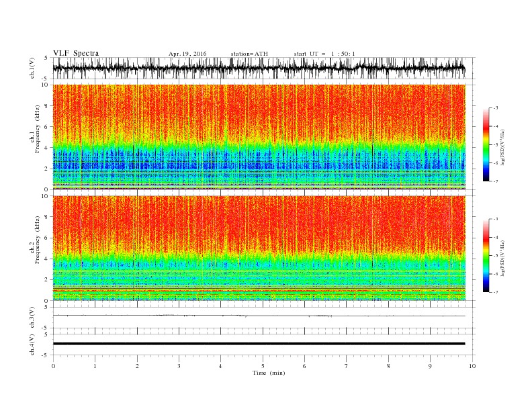The width and height of the screenshot is (532, 411).
Task: Click the red horizontal 1 kHz band in ch.2
Action: click(x=259, y=291)
